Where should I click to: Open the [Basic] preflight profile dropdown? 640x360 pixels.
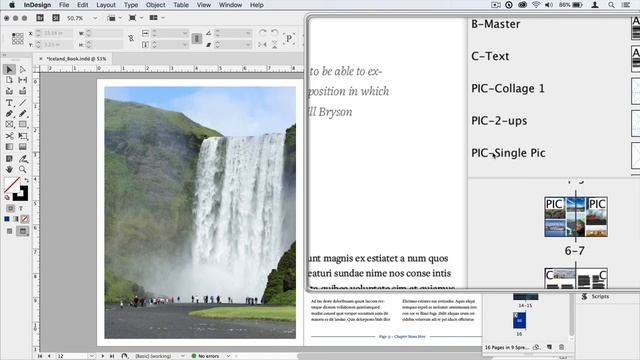tap(182, 356)
